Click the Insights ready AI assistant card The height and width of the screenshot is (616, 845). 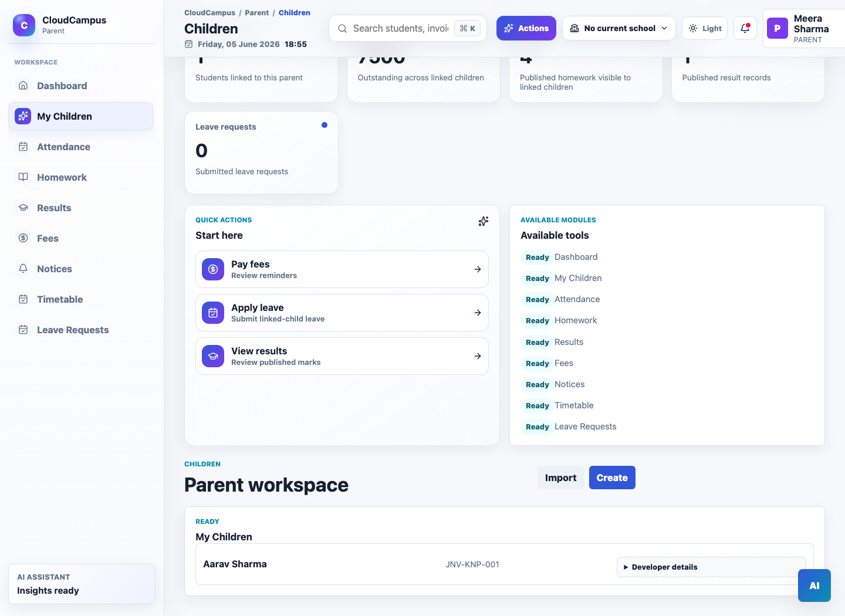click(82, 584)
